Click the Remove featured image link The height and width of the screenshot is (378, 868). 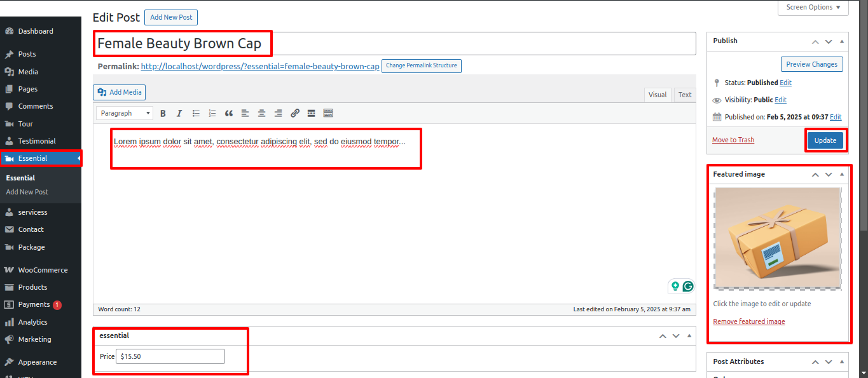click(748, 321)
